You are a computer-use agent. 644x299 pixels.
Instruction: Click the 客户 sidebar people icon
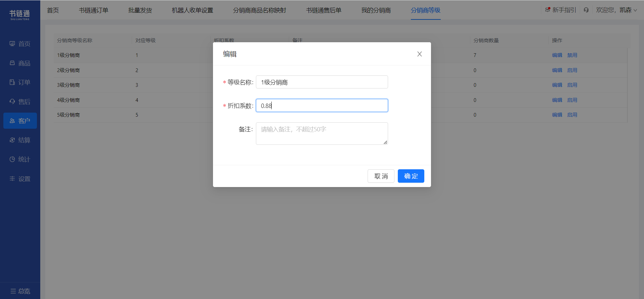point(12,121)
